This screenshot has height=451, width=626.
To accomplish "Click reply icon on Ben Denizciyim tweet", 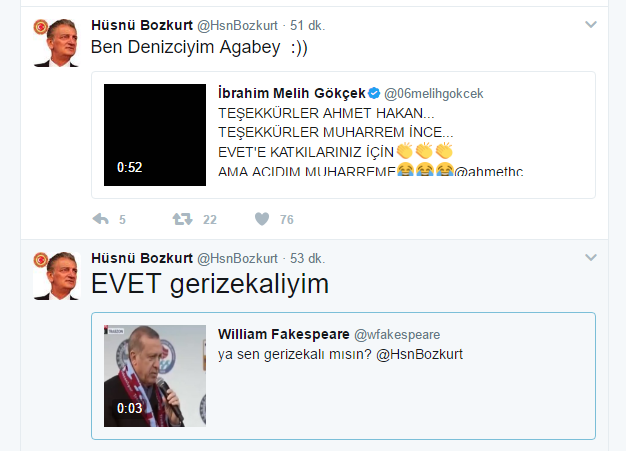I will tap(100, 219).
